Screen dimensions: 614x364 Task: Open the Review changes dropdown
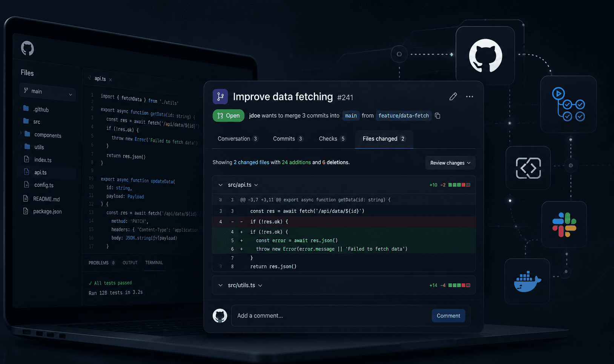pos(450,163)
